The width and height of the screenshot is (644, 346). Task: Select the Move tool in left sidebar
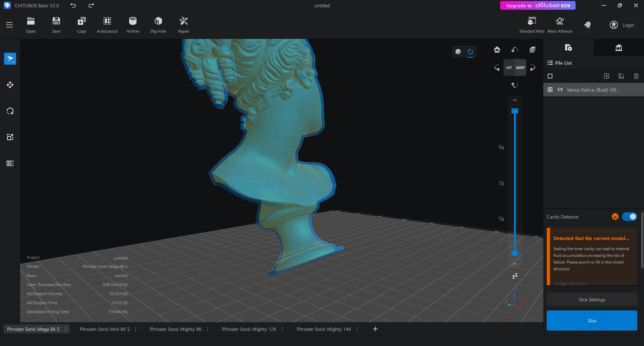pyautogui.click(x=10, y=85)
